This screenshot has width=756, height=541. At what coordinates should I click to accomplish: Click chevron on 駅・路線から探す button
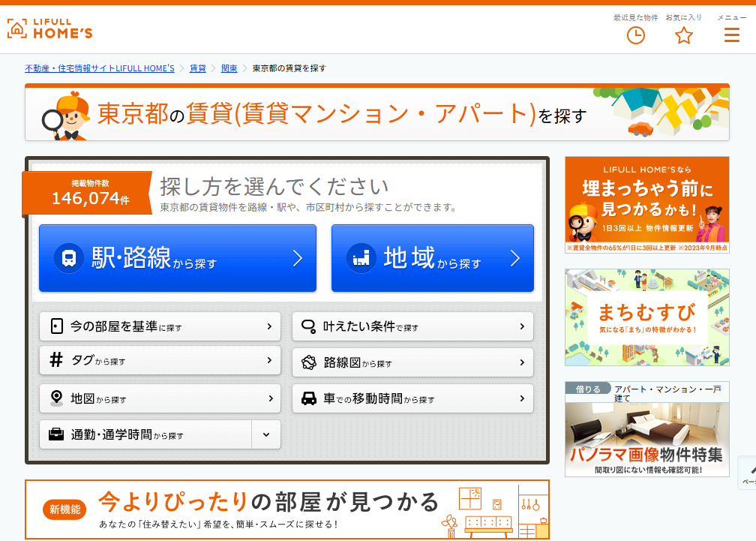tap(298, 258)
